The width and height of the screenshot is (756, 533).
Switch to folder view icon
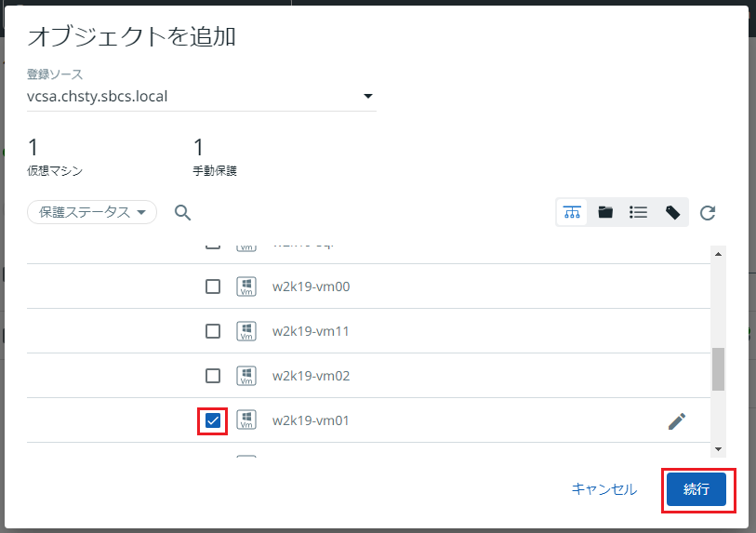605,212
